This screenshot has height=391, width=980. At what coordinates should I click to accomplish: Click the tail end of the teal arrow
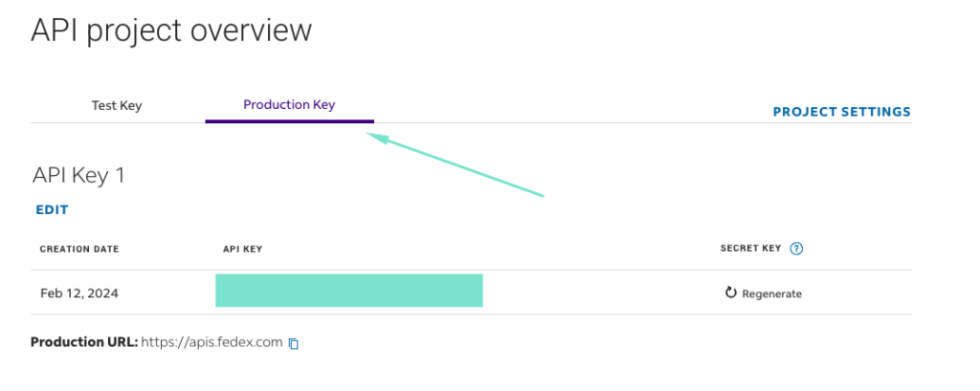(542, 195)
